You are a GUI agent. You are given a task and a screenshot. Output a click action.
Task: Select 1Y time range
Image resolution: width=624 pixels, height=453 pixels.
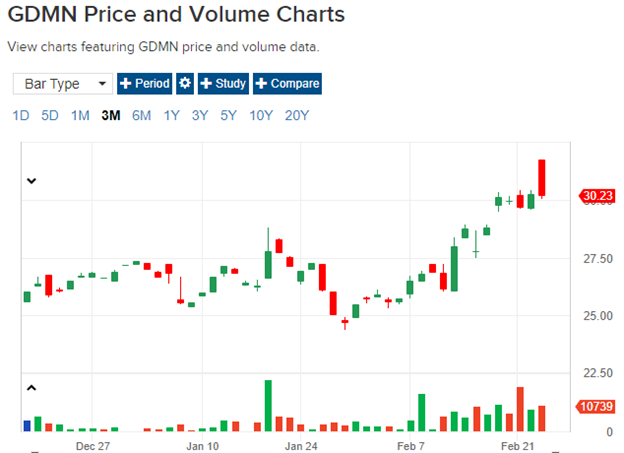tap(171, 115)
